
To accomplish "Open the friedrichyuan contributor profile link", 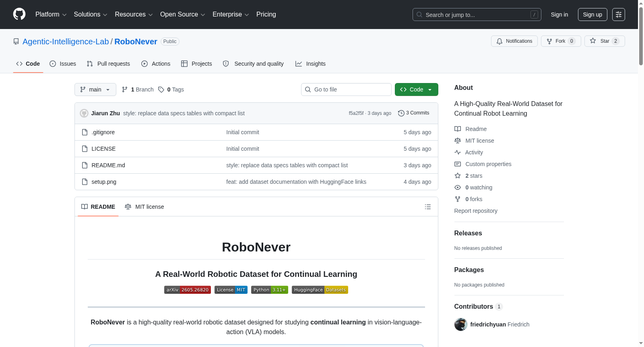I will click(488, 324).
